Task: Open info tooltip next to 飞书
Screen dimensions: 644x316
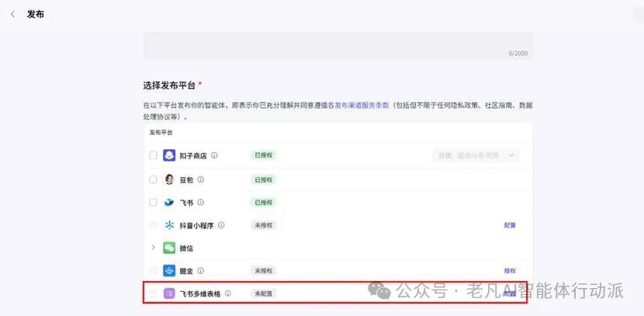Action: click(x=200, y=203)
